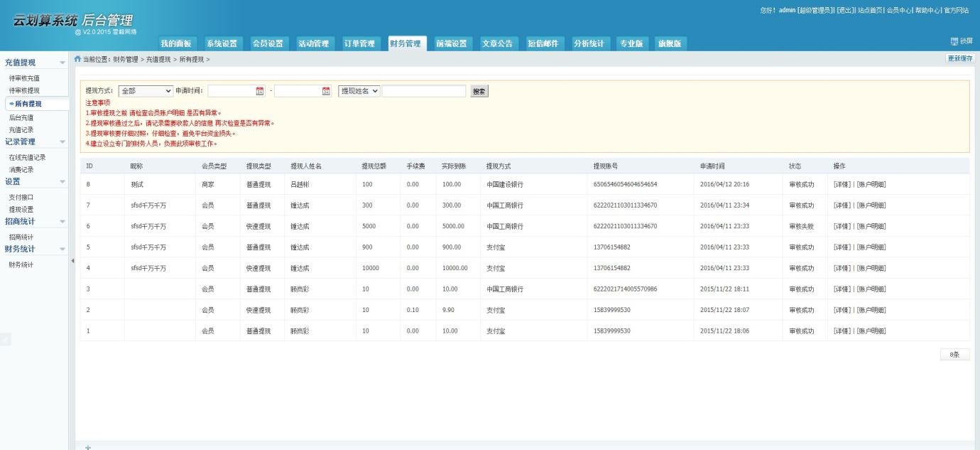Click account number 6506546054604654654
This screenshot has height=450, width=980.
coord(625,184)
